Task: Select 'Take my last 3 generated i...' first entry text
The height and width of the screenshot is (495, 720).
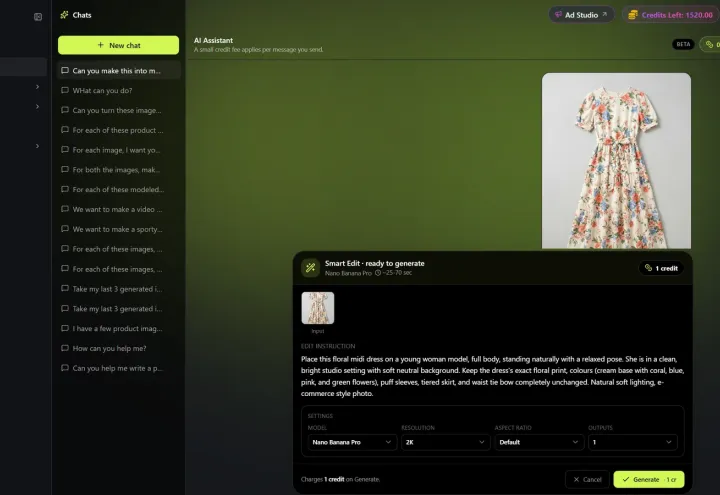Action: click(117, 289)
